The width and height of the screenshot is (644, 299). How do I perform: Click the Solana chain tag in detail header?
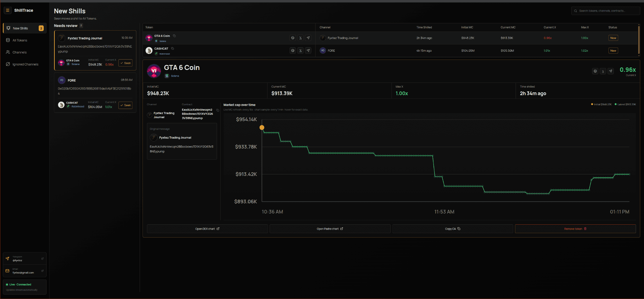pos(172,76)
